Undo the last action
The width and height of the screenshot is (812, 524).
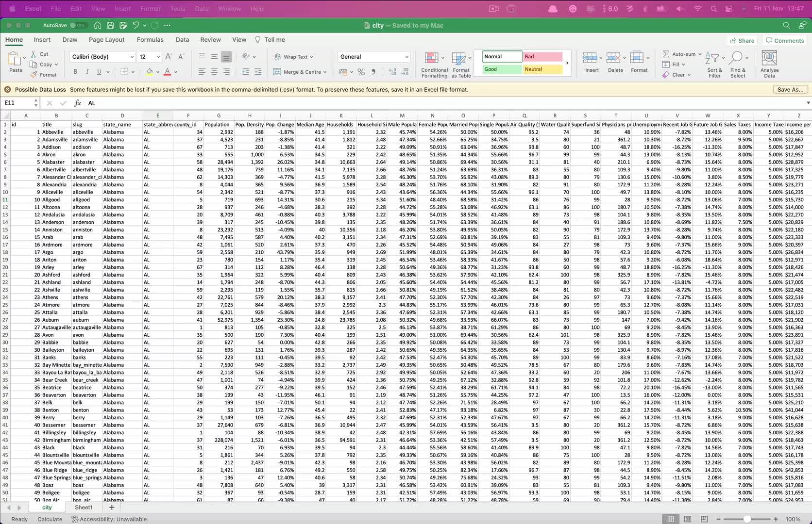pyautogui.click(x=136, y=25)
